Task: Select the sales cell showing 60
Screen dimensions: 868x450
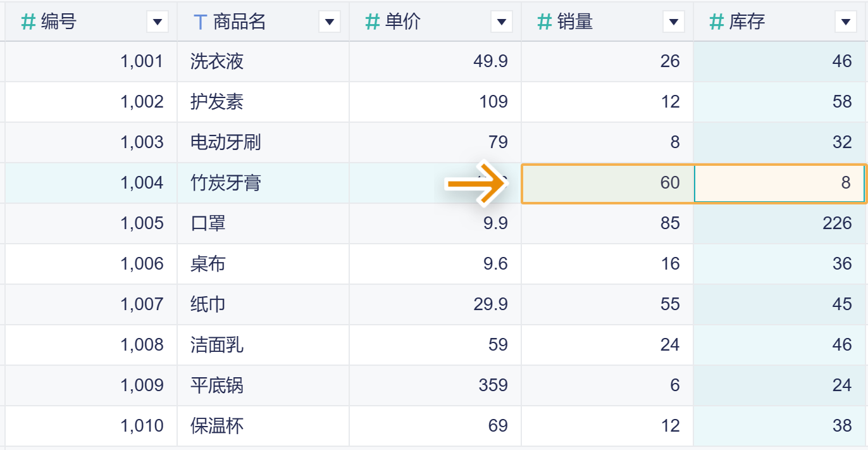Action: (607, 183)
